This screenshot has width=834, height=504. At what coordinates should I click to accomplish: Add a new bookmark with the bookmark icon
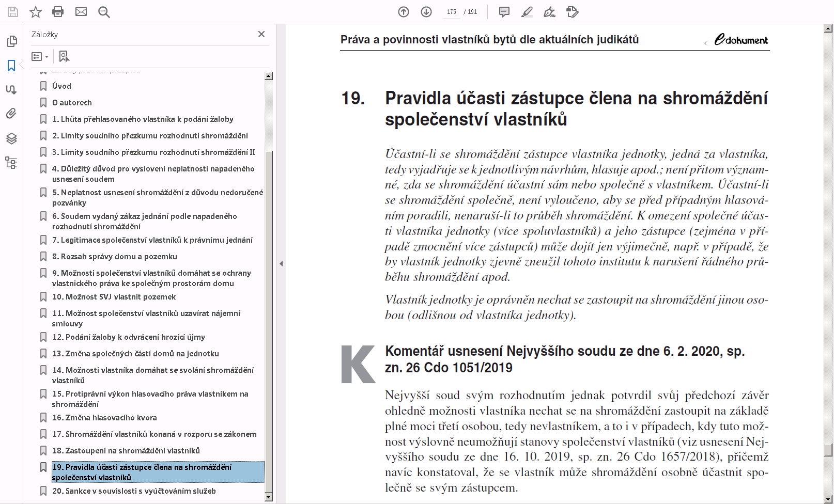[64, 56]
